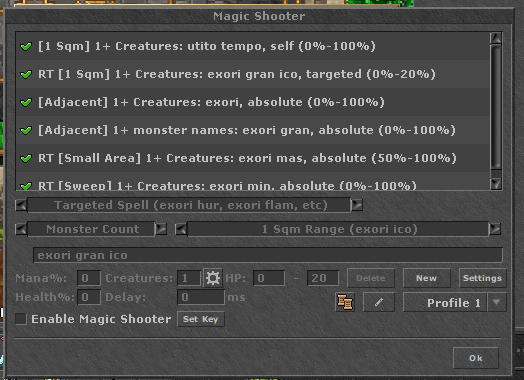Click the copy profile scroll icon
The image size is (524, 380).
(345, 302)
